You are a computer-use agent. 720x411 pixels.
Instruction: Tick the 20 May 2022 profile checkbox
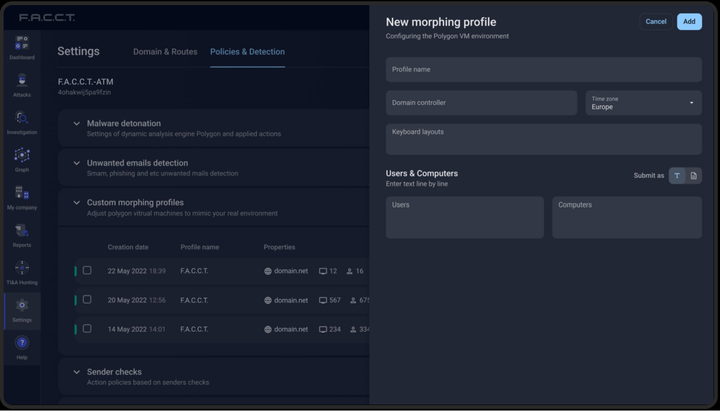coord(87,300)
